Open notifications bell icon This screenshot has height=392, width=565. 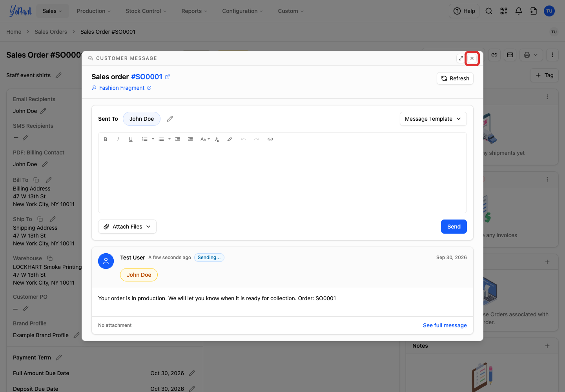(x=519, y=11)
